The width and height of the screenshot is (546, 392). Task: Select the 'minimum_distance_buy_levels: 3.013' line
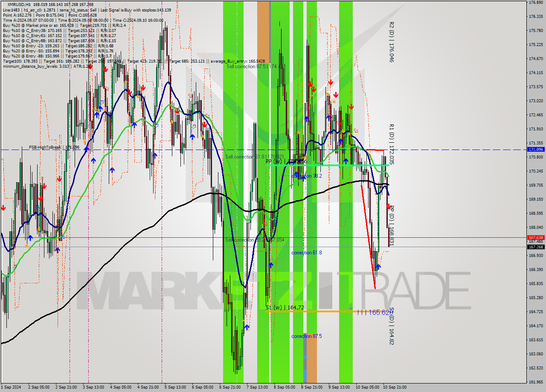pos(47,66)
